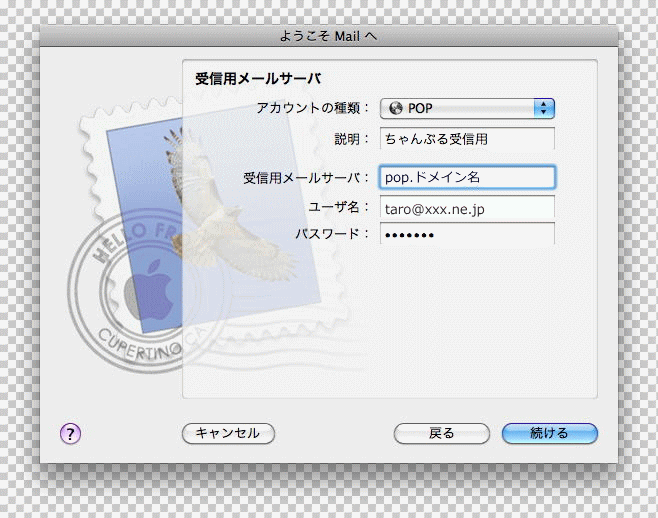Go back with the 戻る button

coord(441,433)
